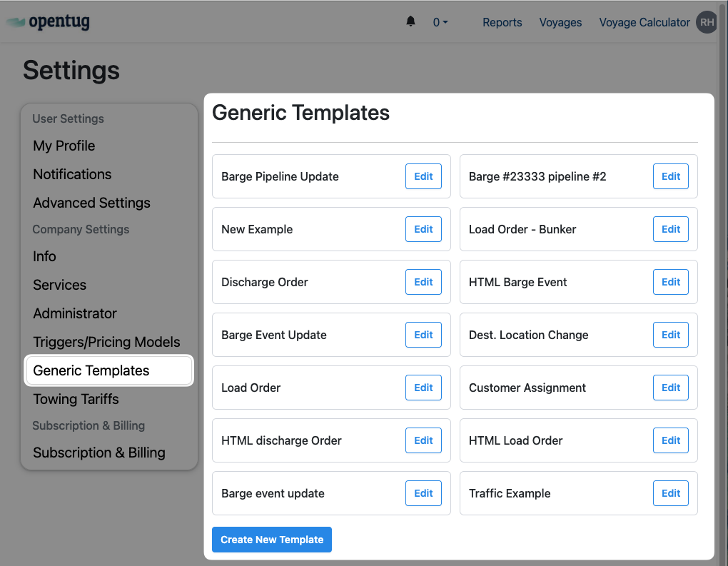Edit the Traffic Example template
Image resolution: width=728 pixels, height=566 pixels.
[670, 493]
